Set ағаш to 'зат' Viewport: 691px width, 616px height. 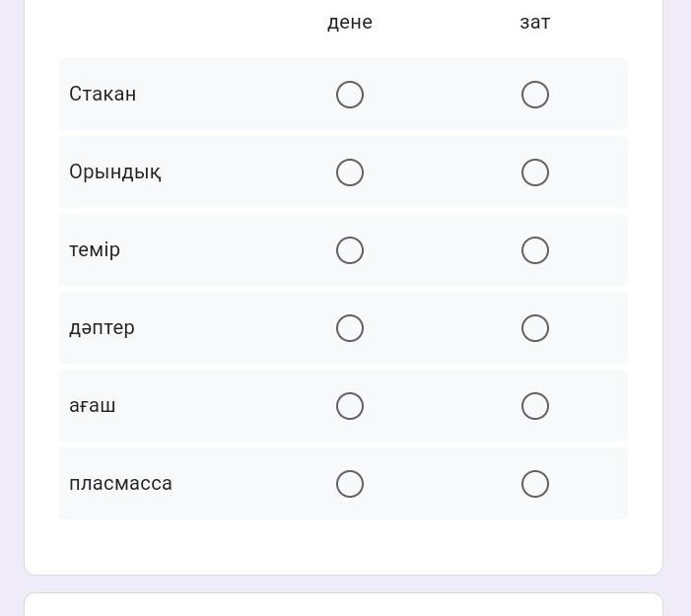535,406
